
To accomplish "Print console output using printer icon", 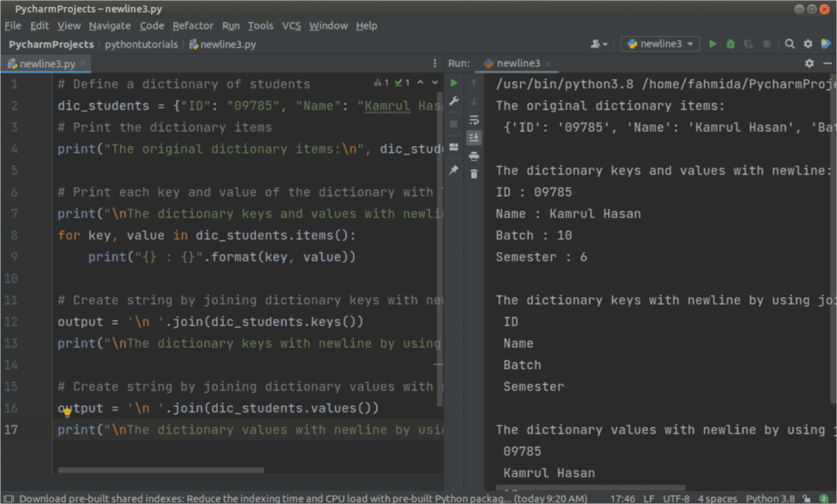I will (474, 156).
